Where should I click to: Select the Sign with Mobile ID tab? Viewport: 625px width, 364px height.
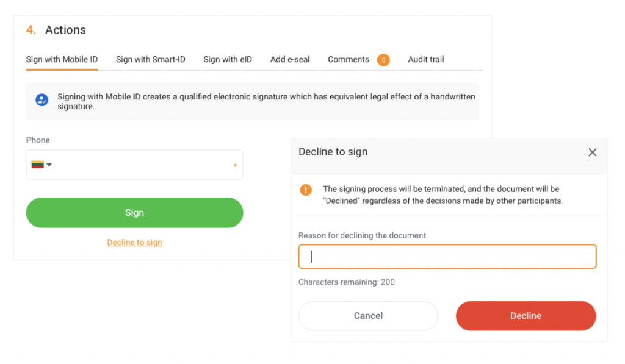coord(62,59)
